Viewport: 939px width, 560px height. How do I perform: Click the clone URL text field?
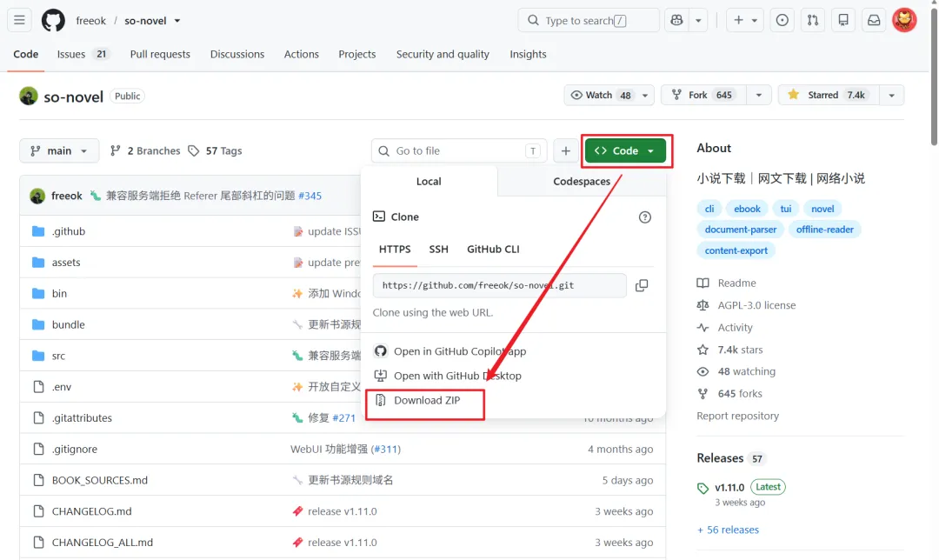[x=499, y=286]
